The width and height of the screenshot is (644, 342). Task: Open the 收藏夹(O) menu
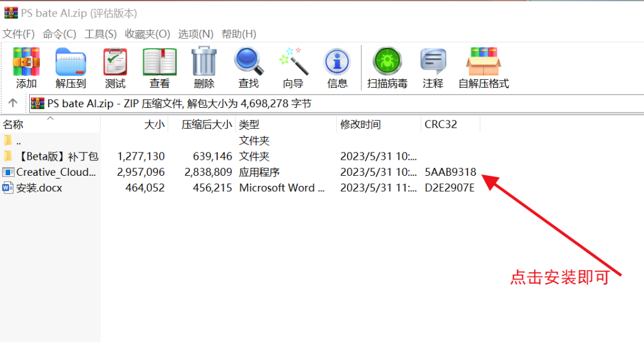(x=147, y=34)
